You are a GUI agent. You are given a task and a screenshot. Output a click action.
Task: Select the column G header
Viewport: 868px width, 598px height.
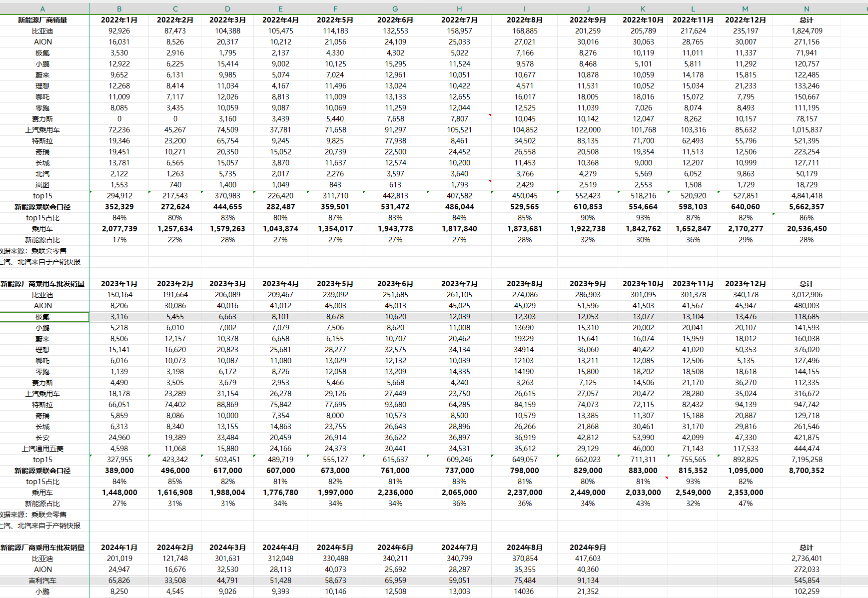tap(395, 9)
